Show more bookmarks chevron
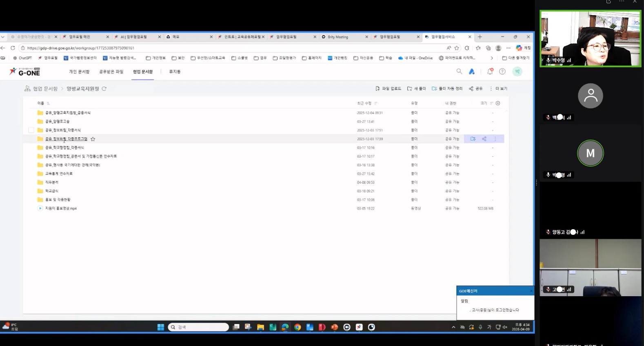The height and width of the screenshot is (346, 644). click(492, 58)
